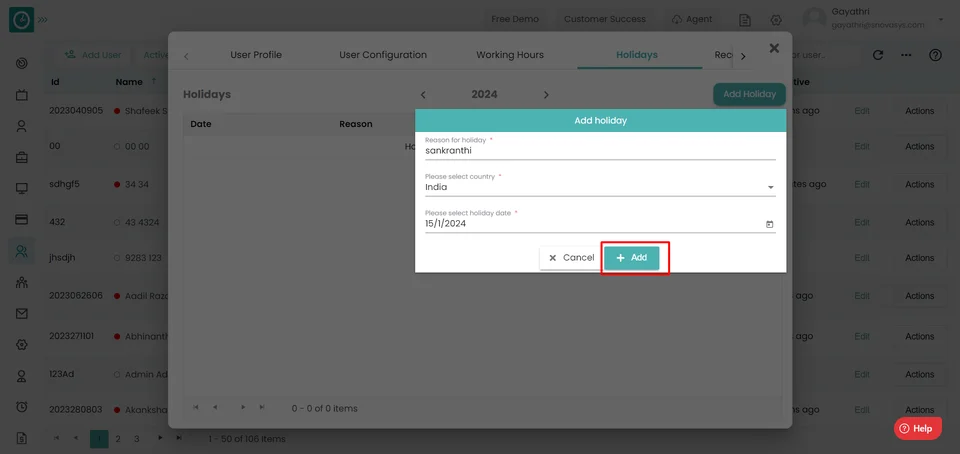Cancel the Add holiday dialog
This screenshot has width=960, height=454.
(571, 258)
